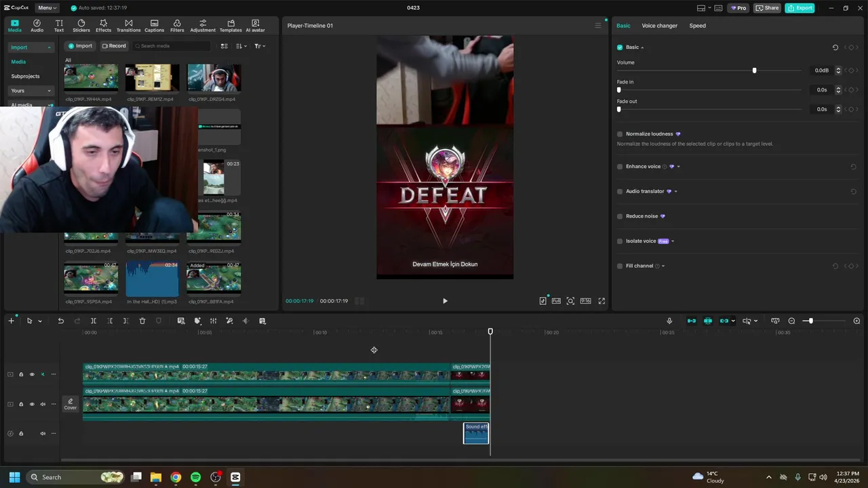This screenshot has height=488, width=868.
Task: Click the Import button in media panel
Action: 80,46
